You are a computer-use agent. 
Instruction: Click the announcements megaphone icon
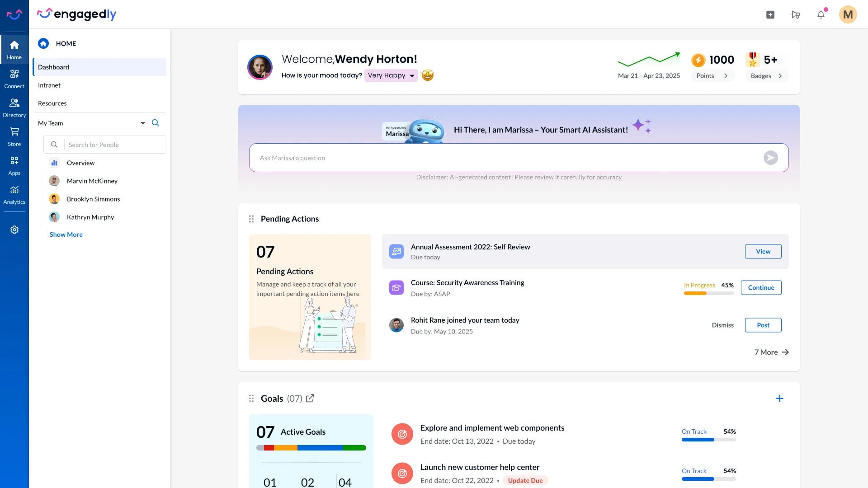[796, 14]
